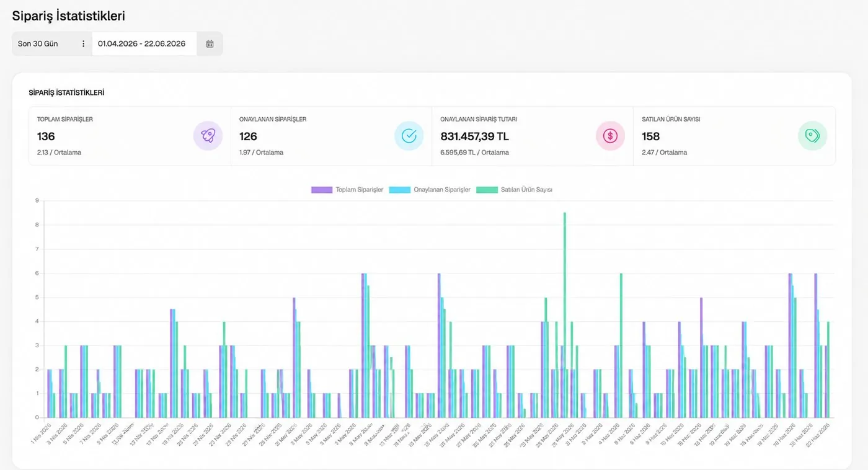Toggle the Toplam Siparişler legend series

click(x=347, y=190)
